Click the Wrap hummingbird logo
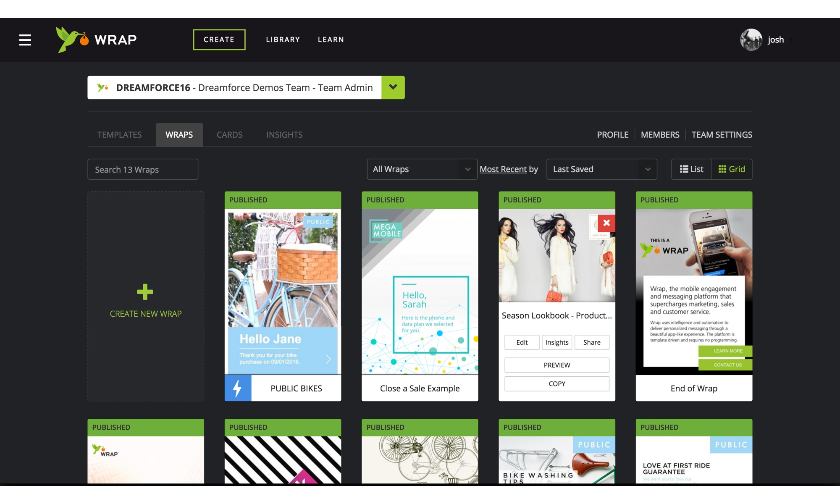 [x=96, y=40]
